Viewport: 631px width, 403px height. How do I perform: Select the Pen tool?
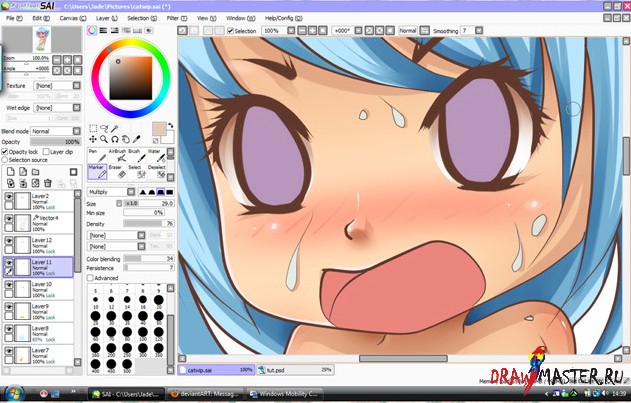[x=97, y=155]
